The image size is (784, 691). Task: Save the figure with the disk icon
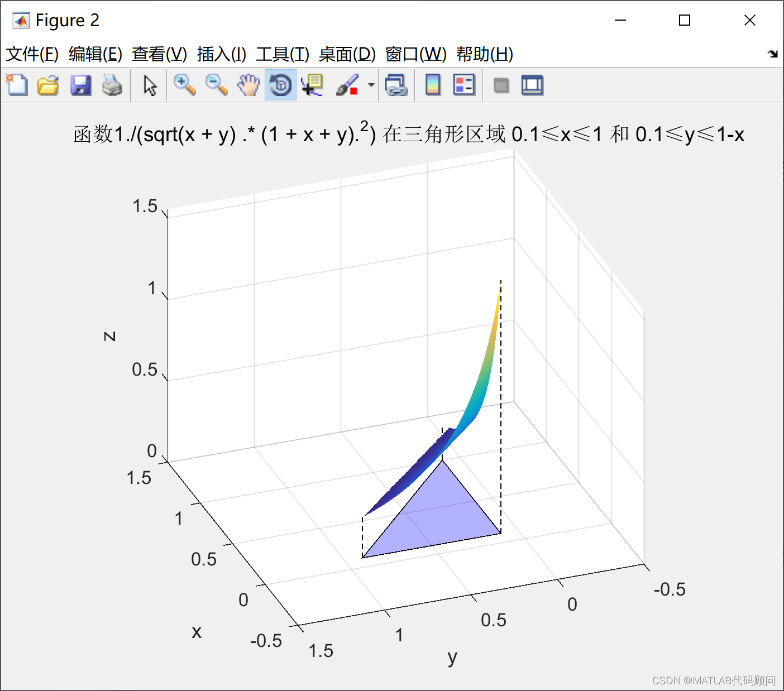(x=80, y=85)
